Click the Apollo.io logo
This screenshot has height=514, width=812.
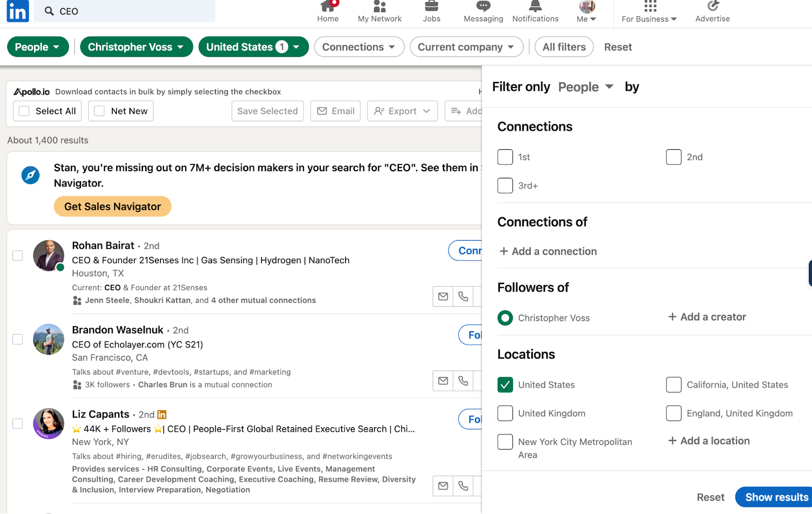coord(31,91)
